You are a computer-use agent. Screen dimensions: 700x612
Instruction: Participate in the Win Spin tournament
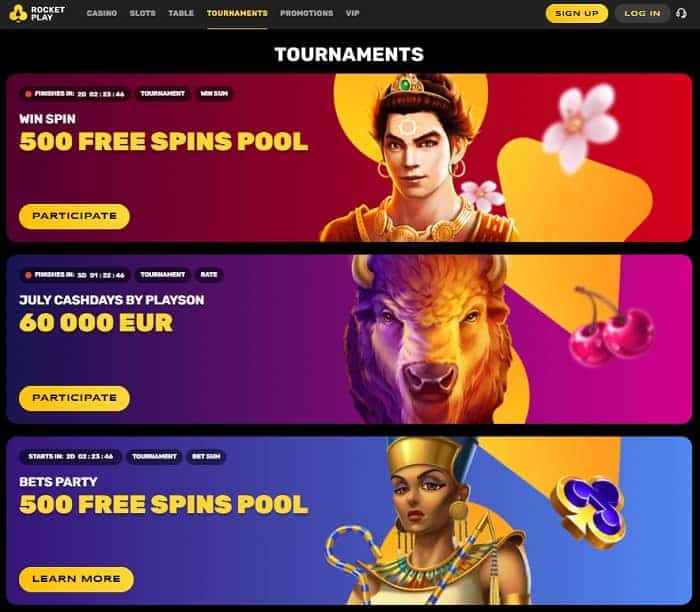(x=75, y=216)
